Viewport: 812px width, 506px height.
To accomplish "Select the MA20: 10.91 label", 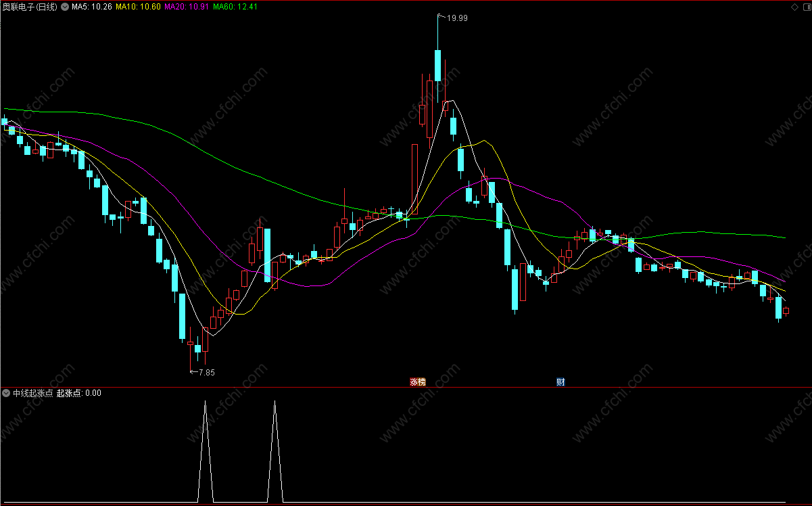I will [187, 7].
